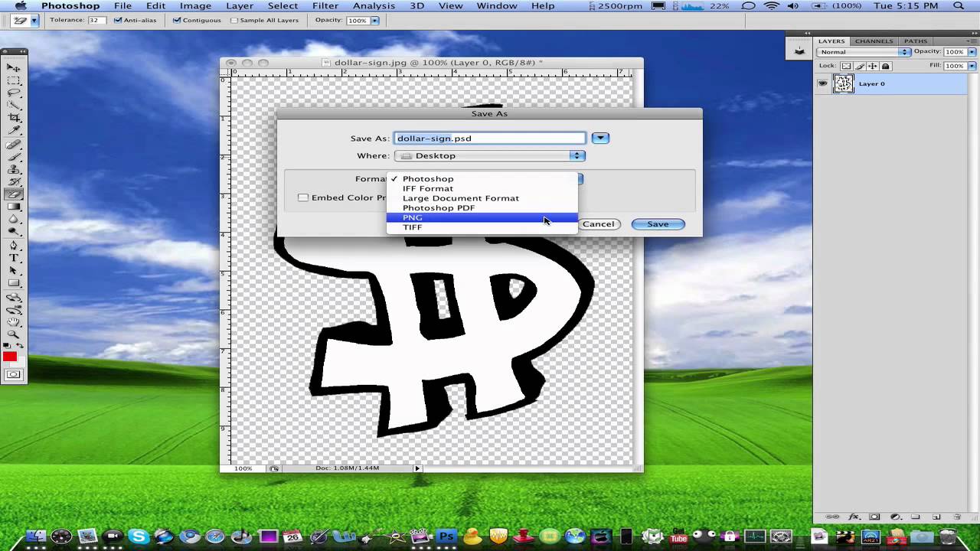Select the Rectangle shape tool
The height and width of the screenshot is (551, 980).
tap(14, 283)
